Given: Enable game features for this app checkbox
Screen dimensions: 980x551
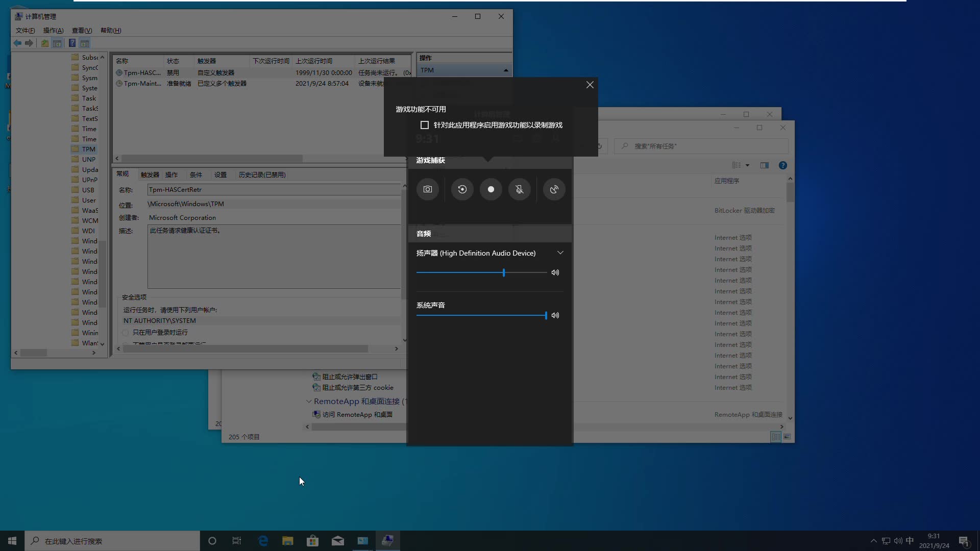Looking at the screenshot, I should tap(425, 125).
